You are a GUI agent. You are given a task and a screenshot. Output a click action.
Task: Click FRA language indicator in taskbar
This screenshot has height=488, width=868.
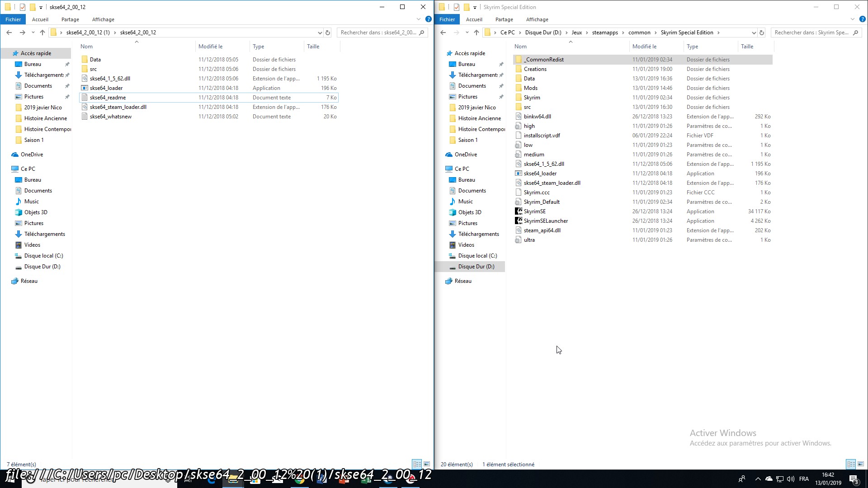(804, 479)
